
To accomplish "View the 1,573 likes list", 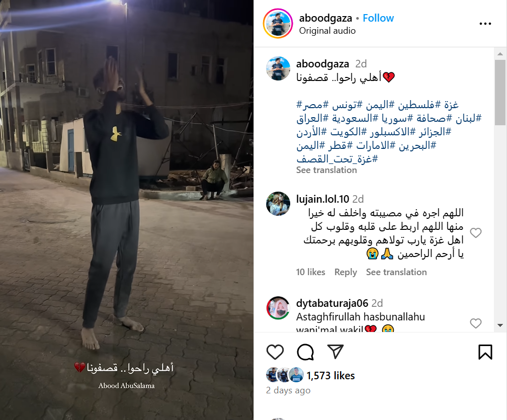I will coord(330,376).
